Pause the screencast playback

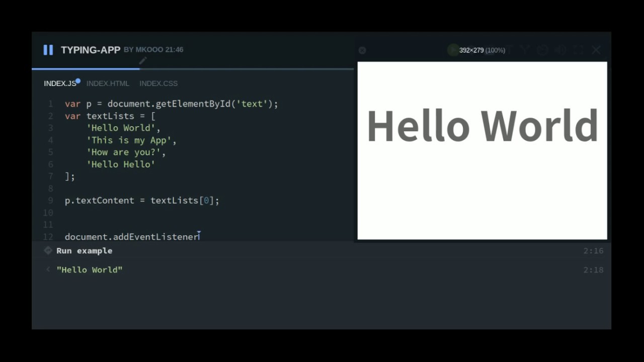48,50
